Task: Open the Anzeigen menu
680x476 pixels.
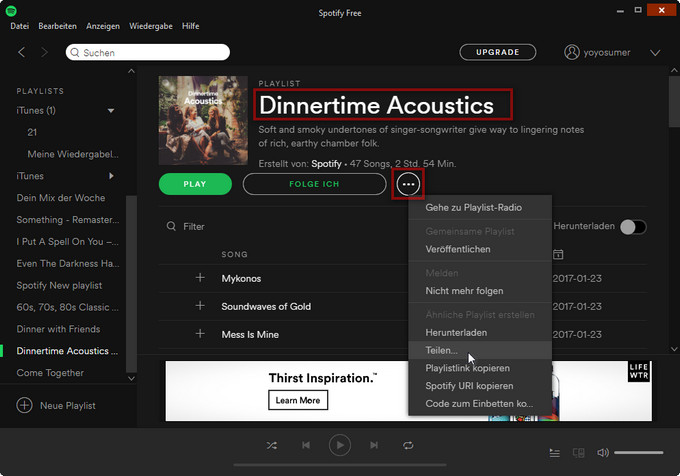Action: click(103, 26)
